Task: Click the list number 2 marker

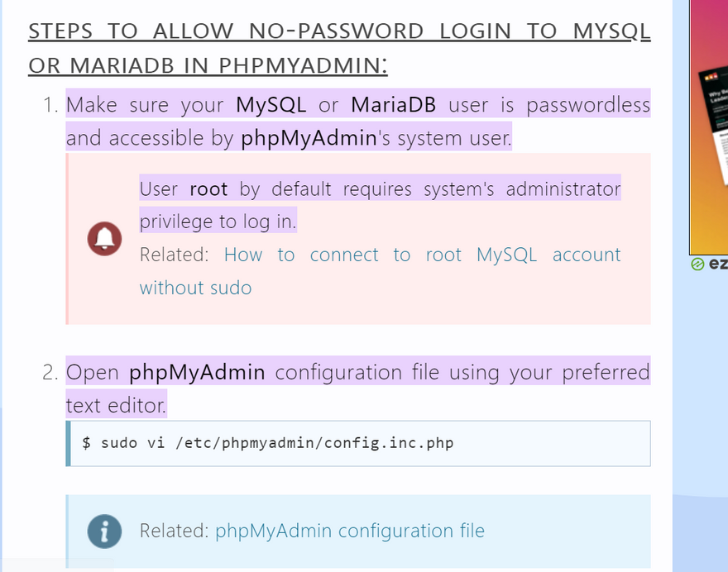Action: [50, 372]
